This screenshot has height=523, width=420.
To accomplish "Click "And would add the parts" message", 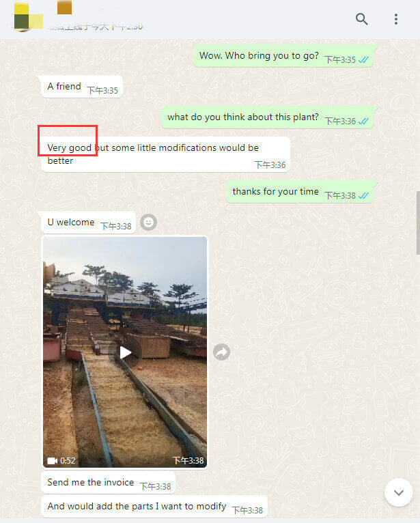I will pyautogui.click(x=154, y=507).
